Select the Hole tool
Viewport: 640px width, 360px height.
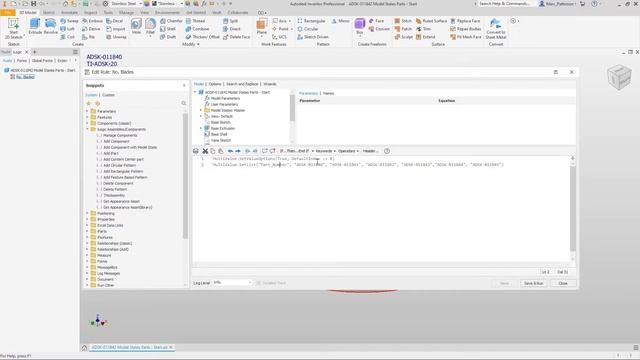[136, 27]
